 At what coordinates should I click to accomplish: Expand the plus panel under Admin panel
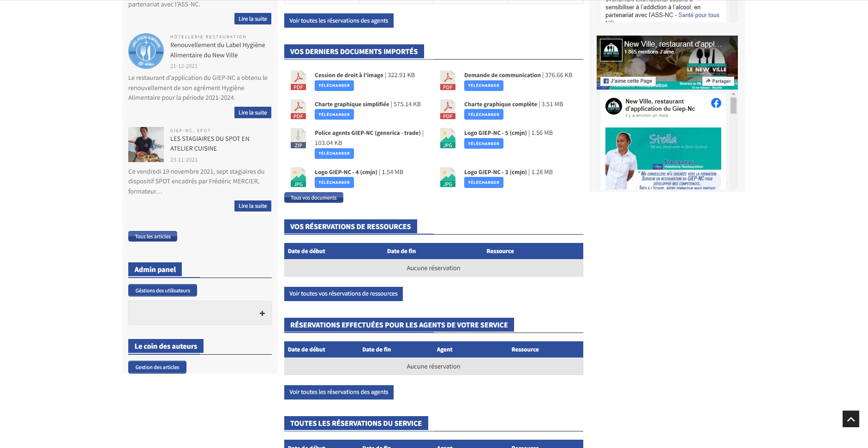[262, 313]
